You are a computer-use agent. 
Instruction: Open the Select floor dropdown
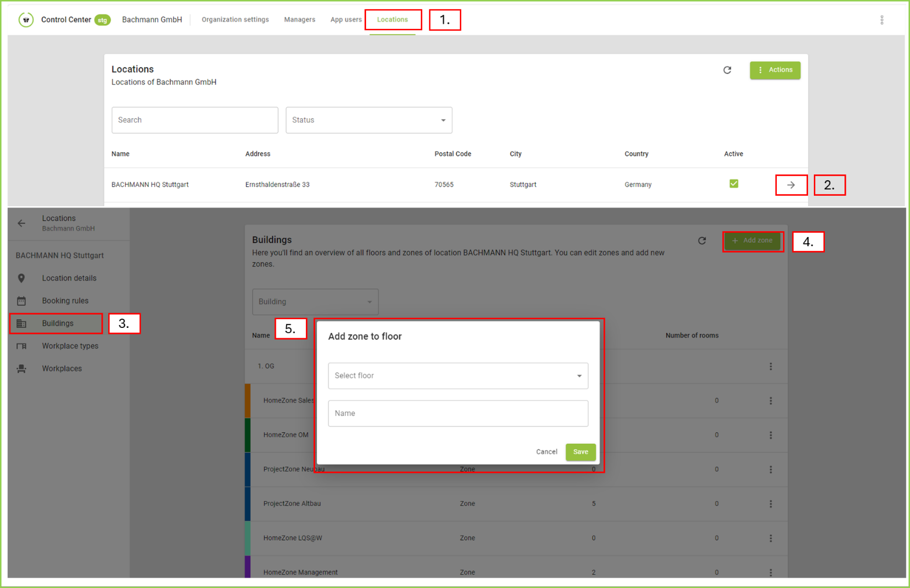pos(458,376)
